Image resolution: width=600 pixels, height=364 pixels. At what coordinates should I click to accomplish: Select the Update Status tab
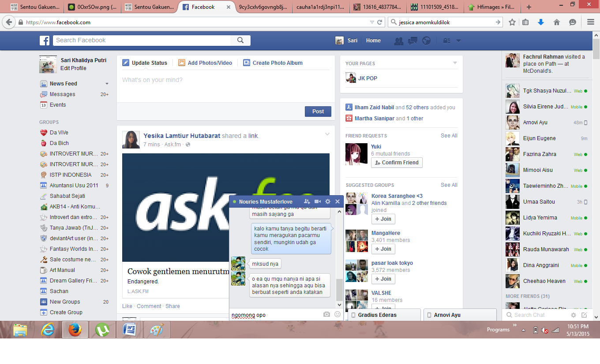click(145, 63)
